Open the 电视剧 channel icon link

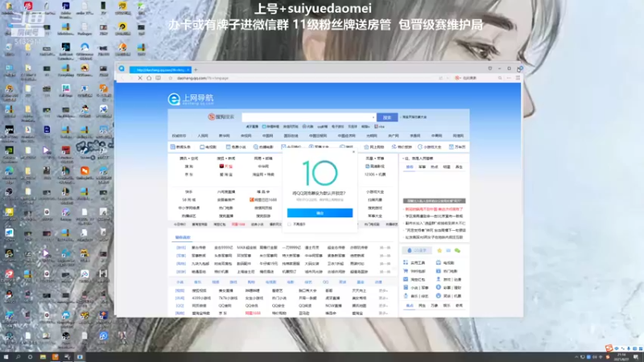click(x=208, y=147)
